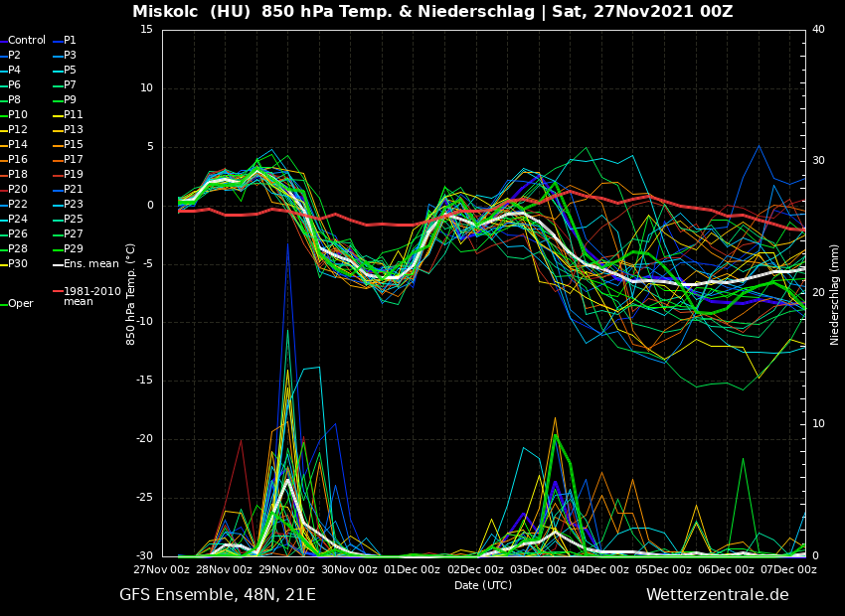Click the 1981-2010 mean legend entry

pyautogui.click(x=91, y=296)
